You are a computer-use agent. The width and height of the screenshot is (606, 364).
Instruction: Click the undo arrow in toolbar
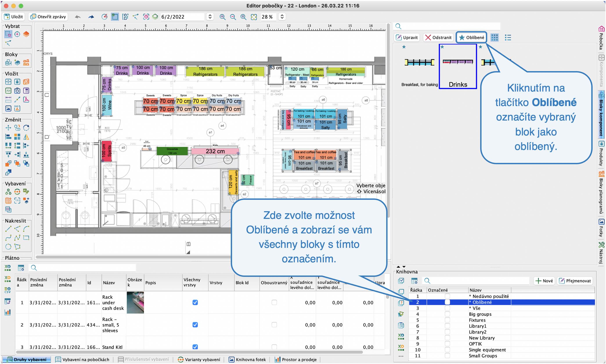[x=78, y=17]
